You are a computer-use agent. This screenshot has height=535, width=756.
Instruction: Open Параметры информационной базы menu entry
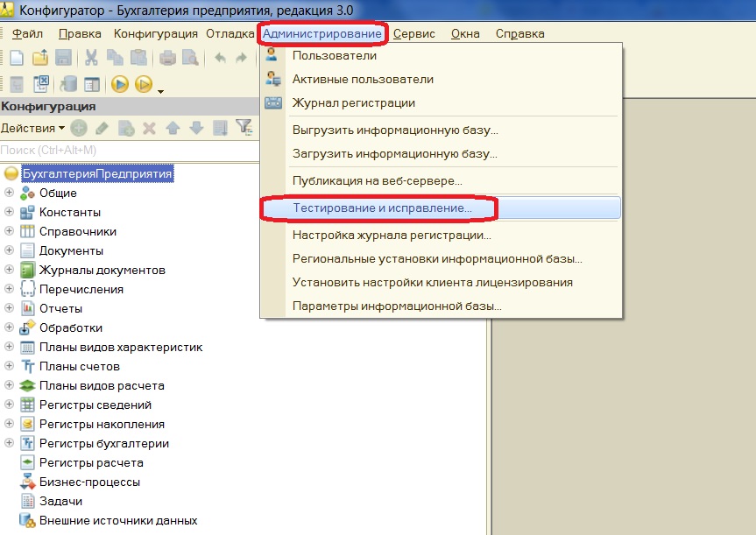(440, 306)
